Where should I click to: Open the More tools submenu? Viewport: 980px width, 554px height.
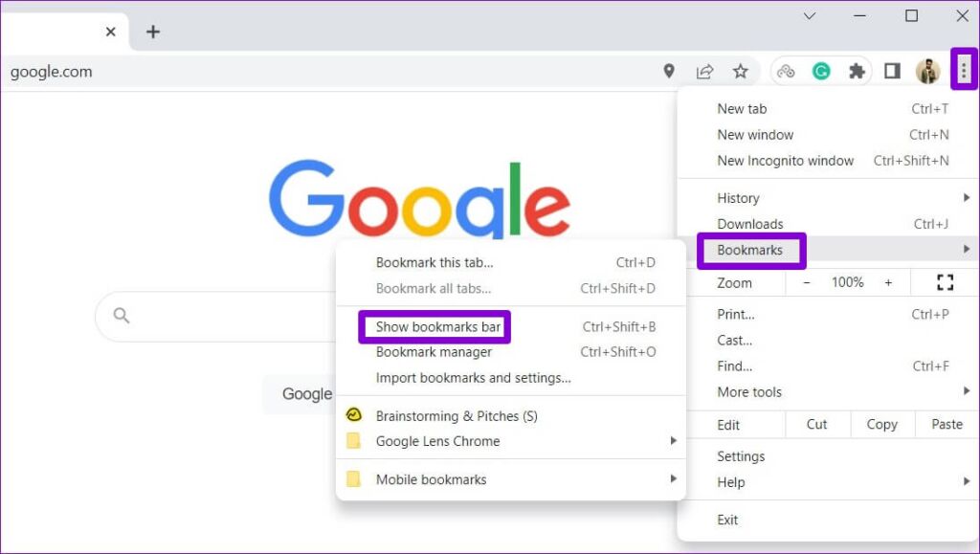749,391
